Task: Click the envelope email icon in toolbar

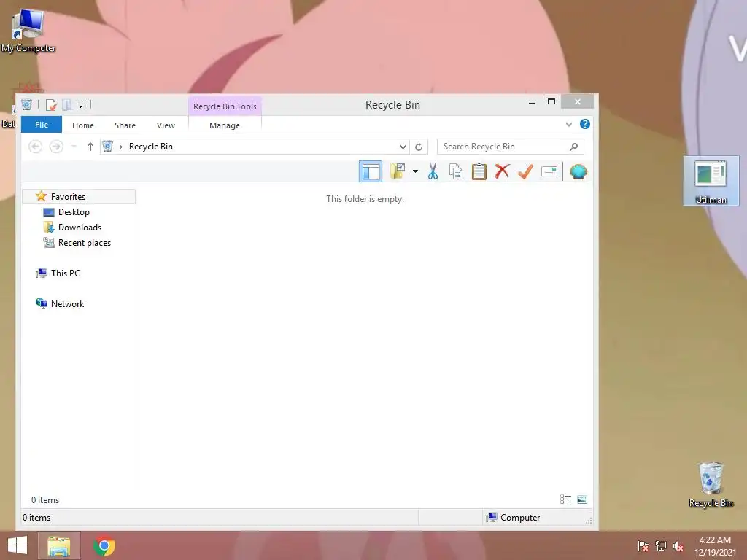Action: tap(549, 171)
